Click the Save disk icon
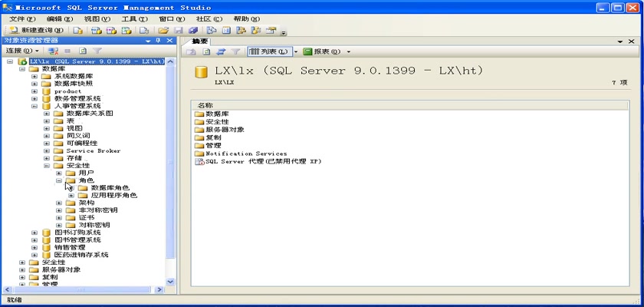This screenshot has width=644, height=307. [178, 31]
